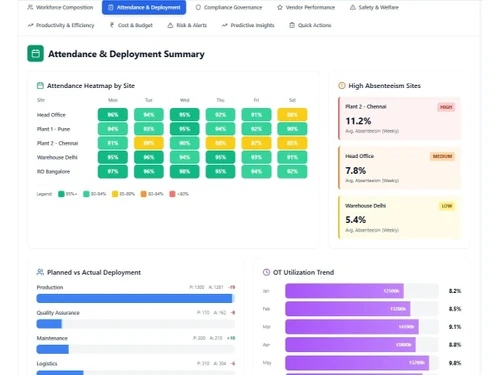Open the Head Office 7.8% absenteeism card

[399, 168]
